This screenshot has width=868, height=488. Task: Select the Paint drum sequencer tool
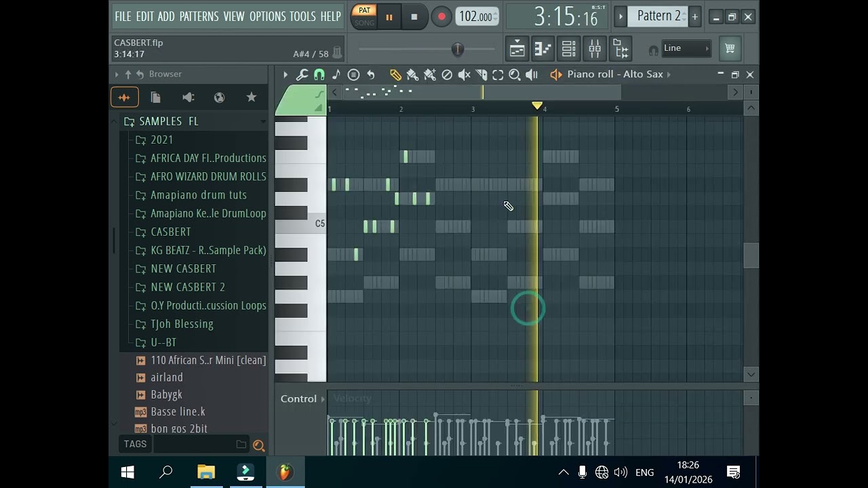pos(429,75)
